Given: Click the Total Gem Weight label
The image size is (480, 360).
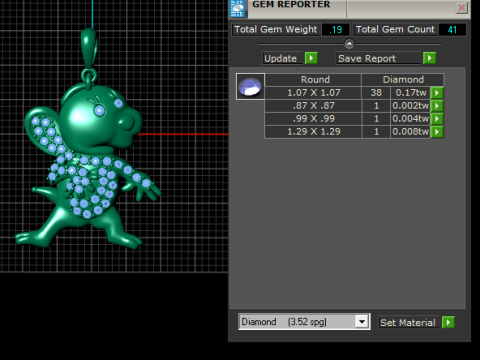Looking at the screenshot, I should click(276, 29).
